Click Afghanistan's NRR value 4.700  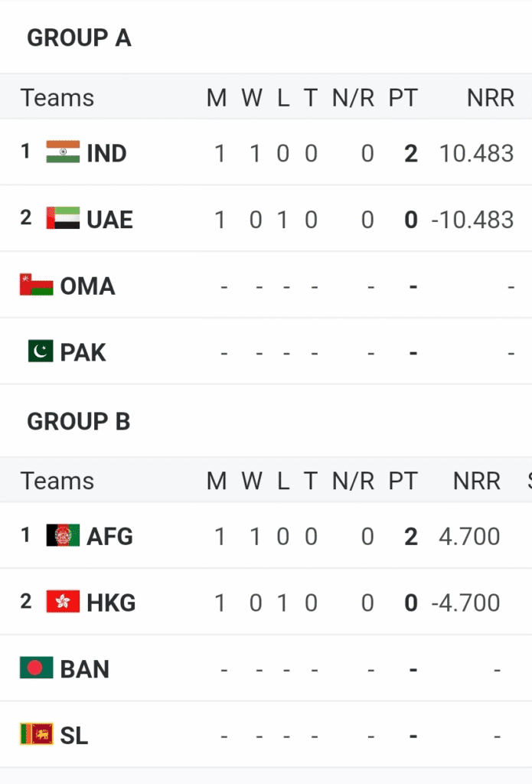point(469,536)
